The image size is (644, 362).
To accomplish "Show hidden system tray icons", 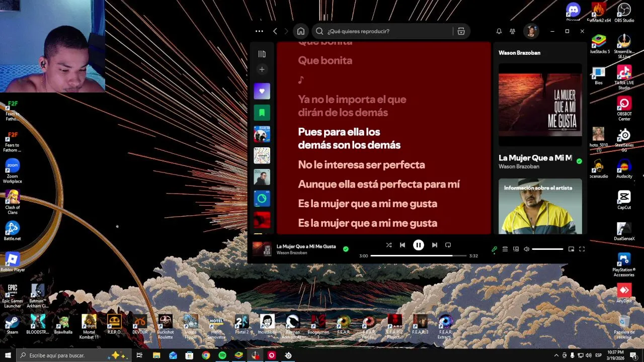I will coord(556,355).
